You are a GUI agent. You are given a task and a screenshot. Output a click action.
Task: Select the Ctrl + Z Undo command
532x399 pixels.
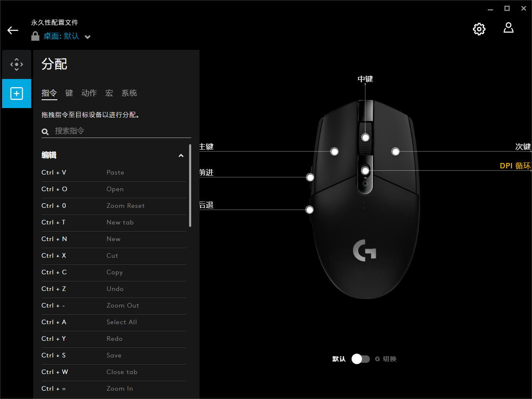114,289
